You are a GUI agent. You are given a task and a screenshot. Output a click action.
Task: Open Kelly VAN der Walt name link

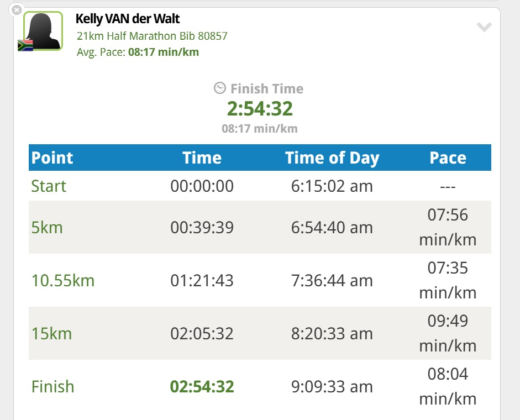[127, 19]
